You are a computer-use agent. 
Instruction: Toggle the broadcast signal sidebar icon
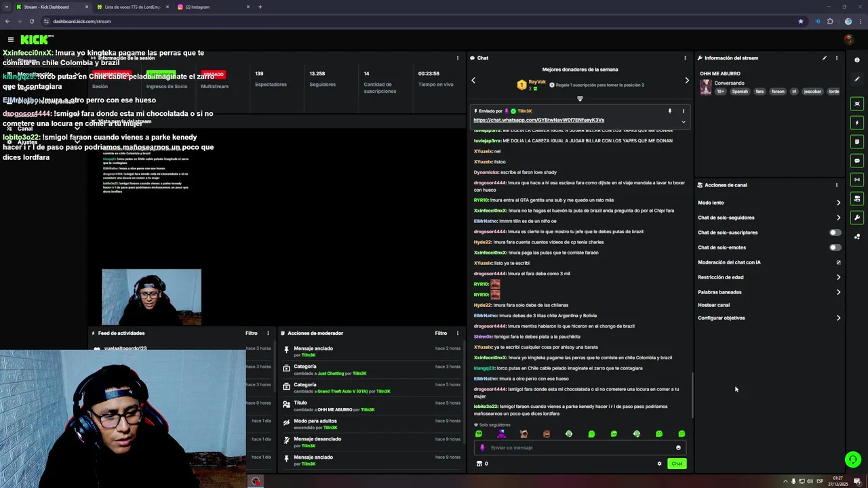(857, 180)
